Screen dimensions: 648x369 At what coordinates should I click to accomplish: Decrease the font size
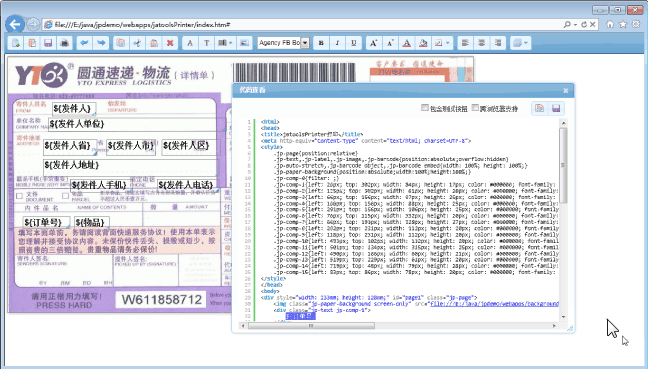tap(390, 43)
